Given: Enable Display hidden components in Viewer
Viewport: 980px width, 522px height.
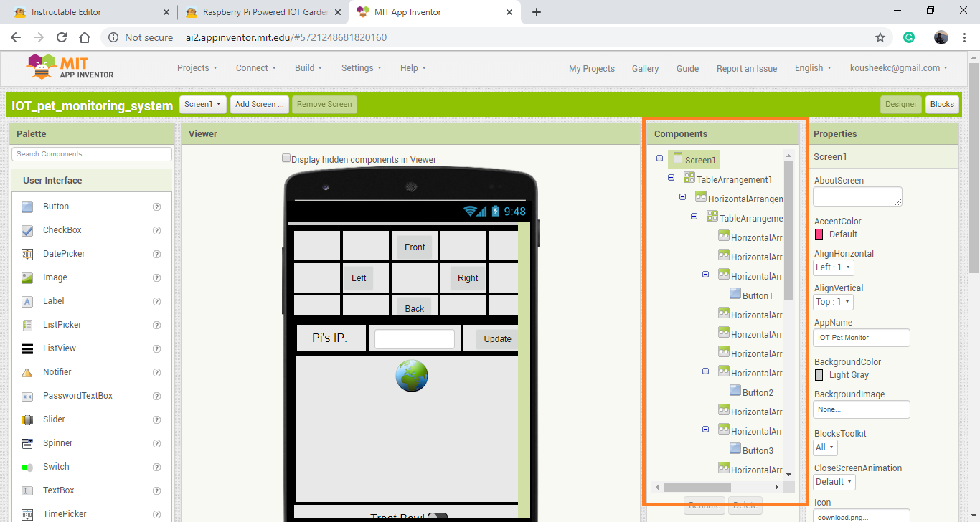Looking at the screenshot, I should pos(286,158).
